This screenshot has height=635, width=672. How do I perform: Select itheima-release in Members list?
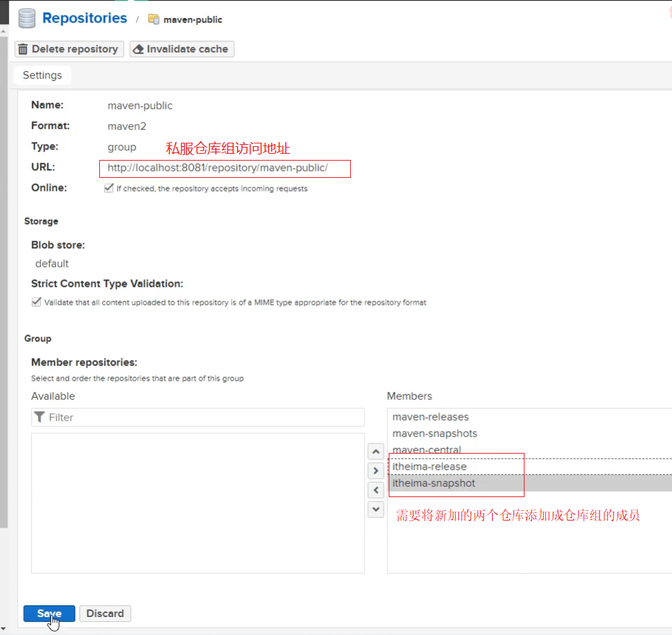(429, 467)
